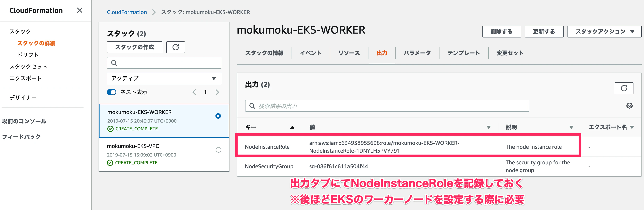Sort outputs by key column arrow

[292, 127]
